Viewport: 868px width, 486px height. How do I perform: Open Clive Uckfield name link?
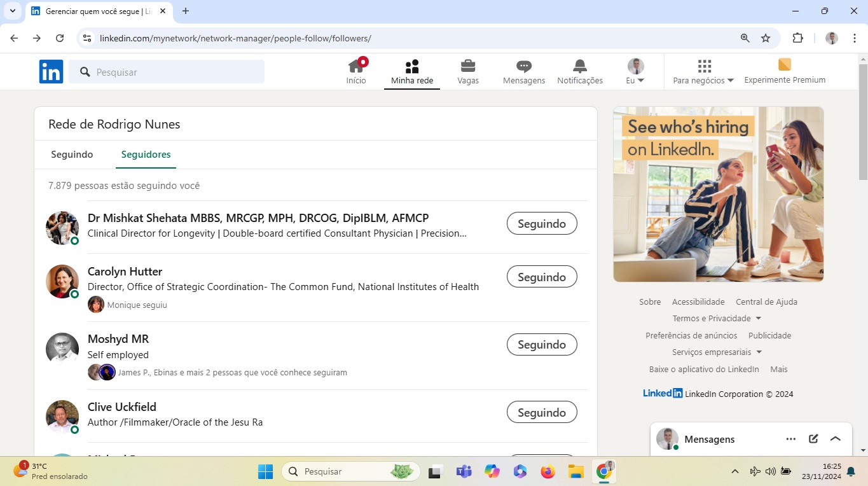[122, 407]
